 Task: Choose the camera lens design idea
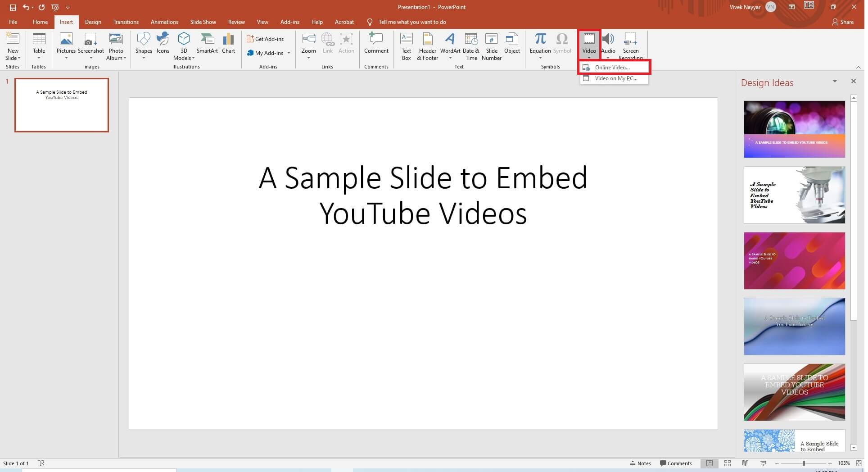click(x=794, y=129)
